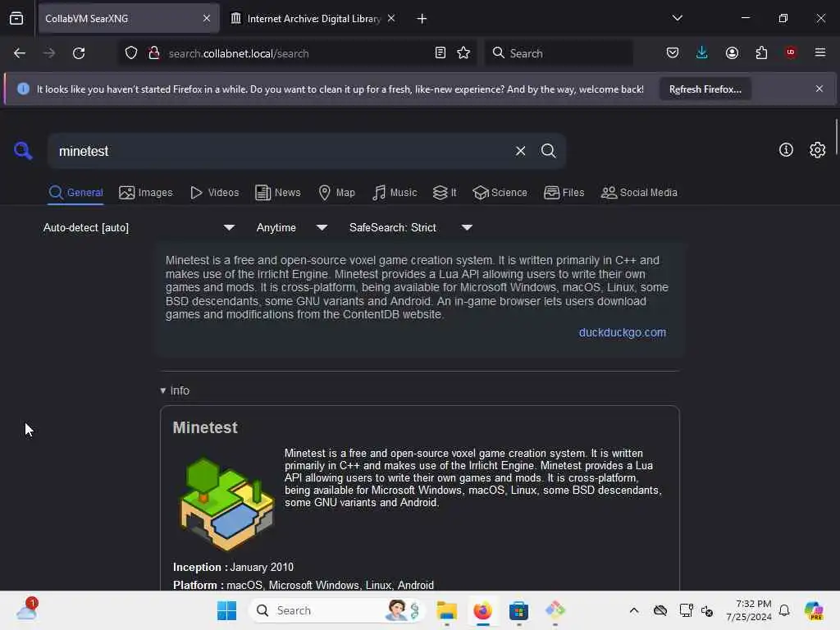840x630 pixels.
Task: Open the Windows Start menu
Action: (x=226, y=610)
